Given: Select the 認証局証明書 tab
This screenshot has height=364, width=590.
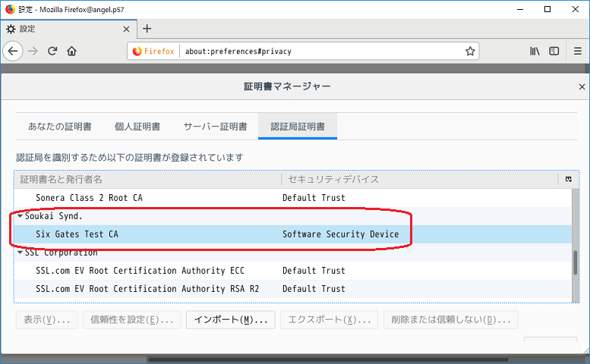Looking at the screenshot, I should click(298, 127).
